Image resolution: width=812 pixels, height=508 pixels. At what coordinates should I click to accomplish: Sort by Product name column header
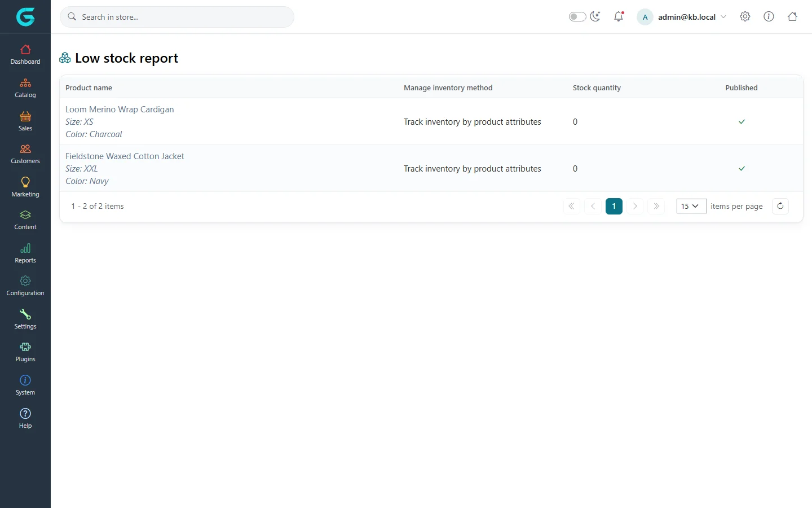pyautogui.click(x=89, y=87)
